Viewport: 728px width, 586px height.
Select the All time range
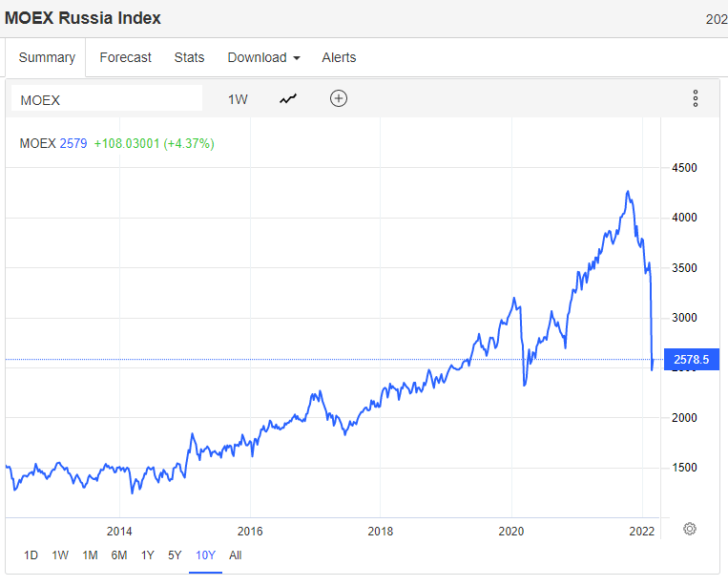[x=235, y=555]
